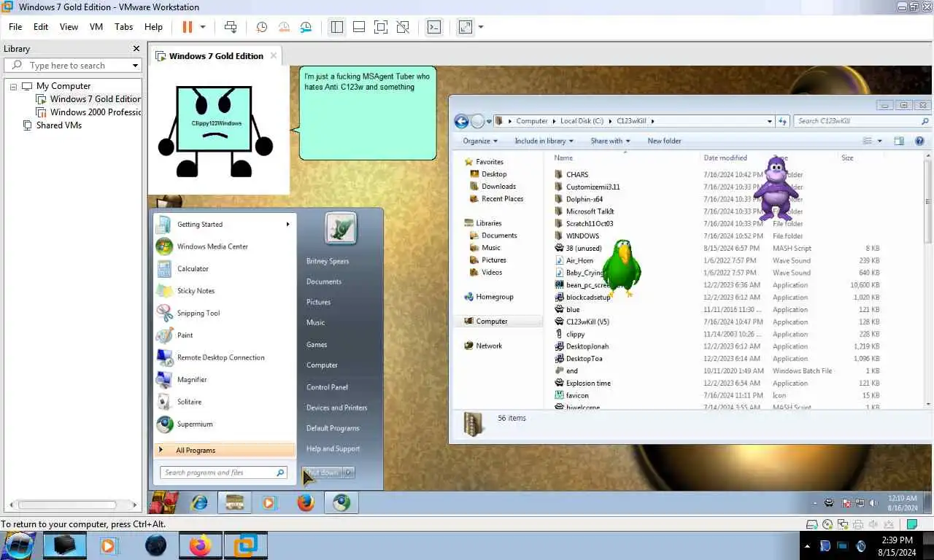Revert to previous snapshot icon
The image size is (934, 560).
(x=284, y=27)
